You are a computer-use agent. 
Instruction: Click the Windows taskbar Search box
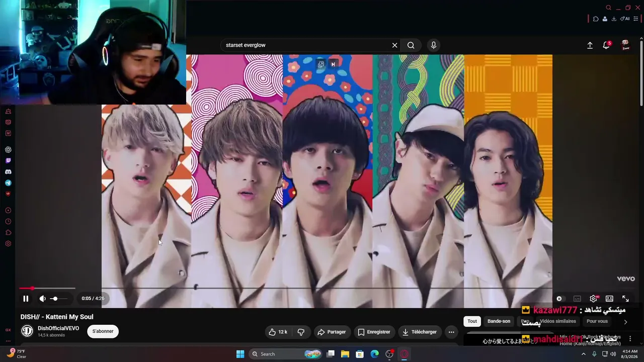pyautogui.click(x=285, y=354)
